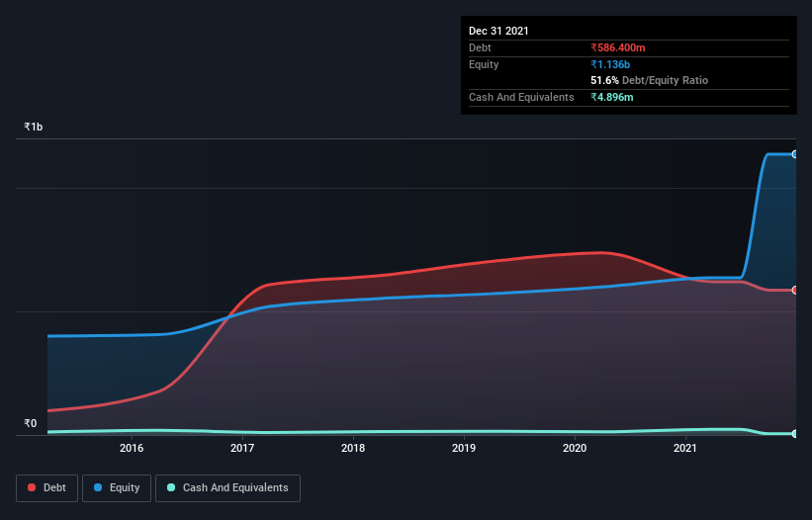Screen dimensions: 812x520
Task: Click the Debt row label in tooltip
Action: click(480, 47)
